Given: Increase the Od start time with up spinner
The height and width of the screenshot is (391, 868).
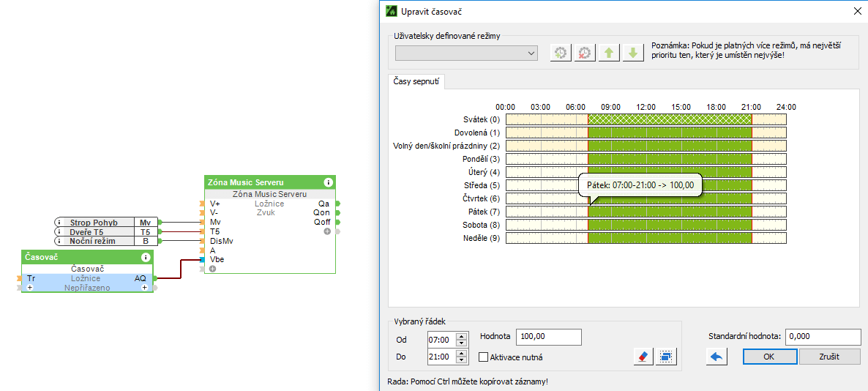Looking at the screenshot, I should tap(461, 336).
